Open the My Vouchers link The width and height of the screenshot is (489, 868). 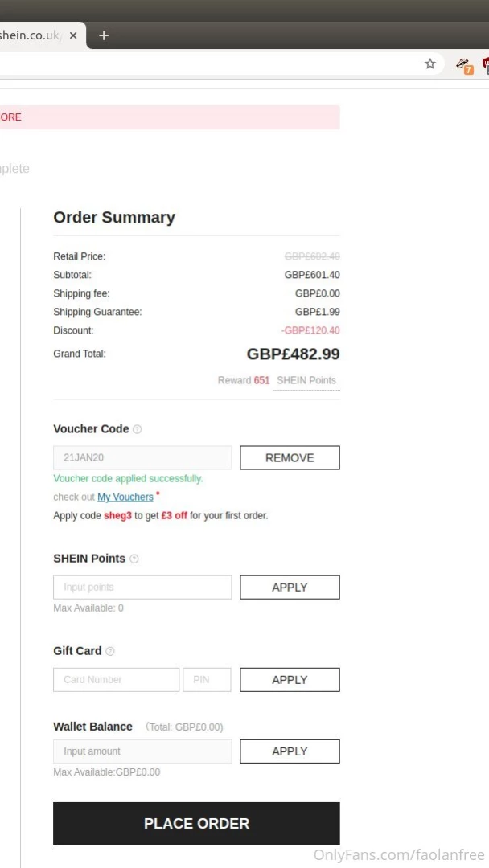[125, 497]
